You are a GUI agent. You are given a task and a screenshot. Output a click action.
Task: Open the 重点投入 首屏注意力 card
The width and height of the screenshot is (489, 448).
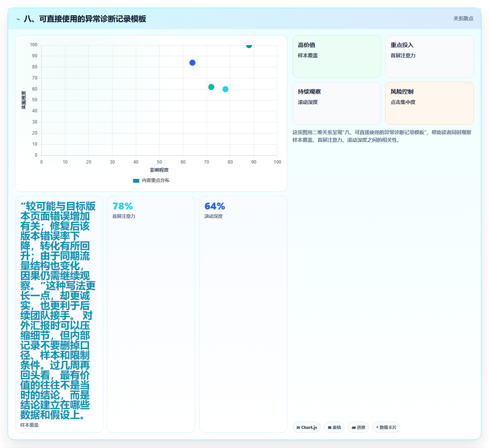point(429,57)
